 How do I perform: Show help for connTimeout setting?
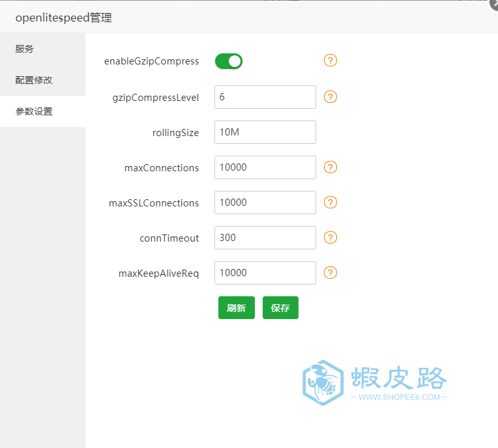[x=330, y=238]
